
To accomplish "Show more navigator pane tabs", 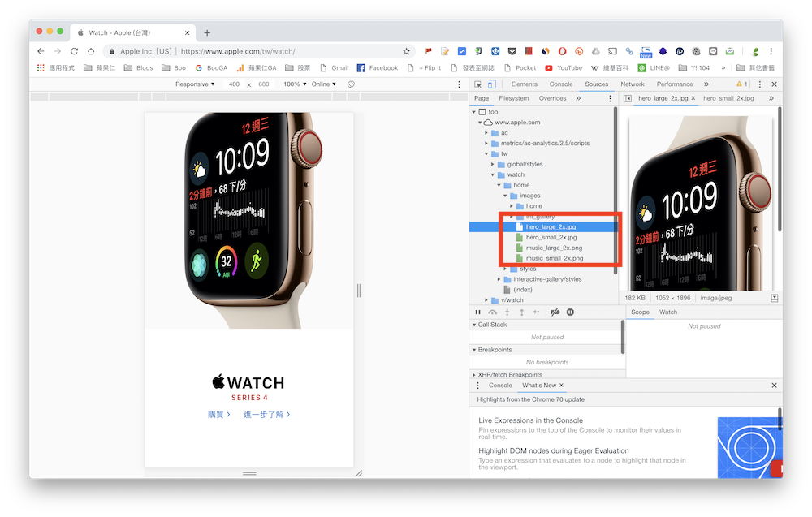I will coord(578,98).
